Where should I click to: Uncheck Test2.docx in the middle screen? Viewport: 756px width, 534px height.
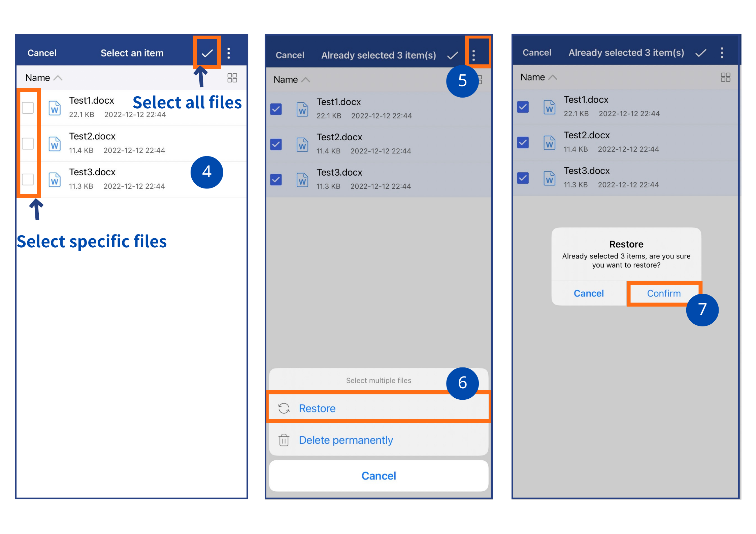click(276, 144)
